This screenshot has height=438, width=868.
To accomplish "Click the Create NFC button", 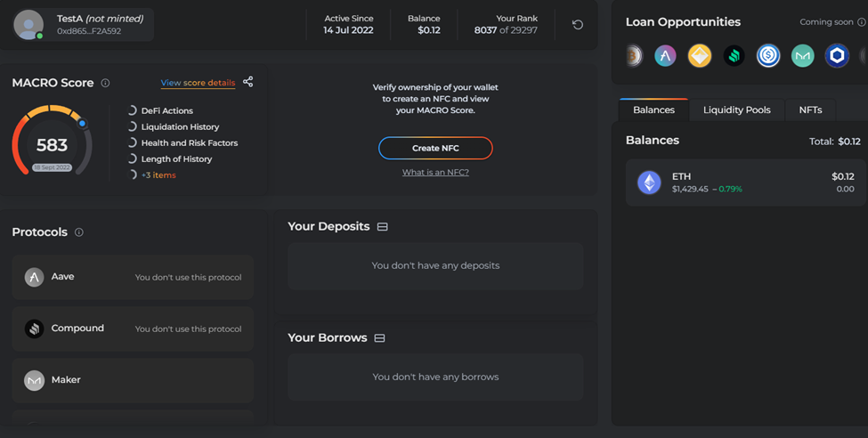I will pos(435,148).
